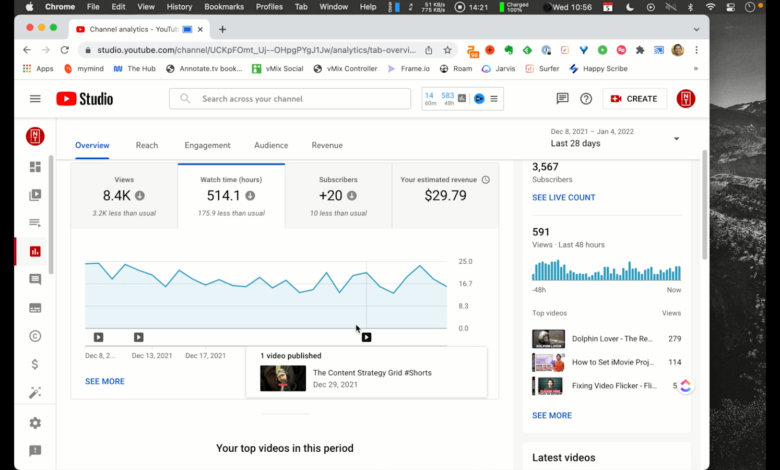Bookmark this page with star icon
Image resolution: width=780 pixels, height=470 pixels.
(x=447, y=50)
